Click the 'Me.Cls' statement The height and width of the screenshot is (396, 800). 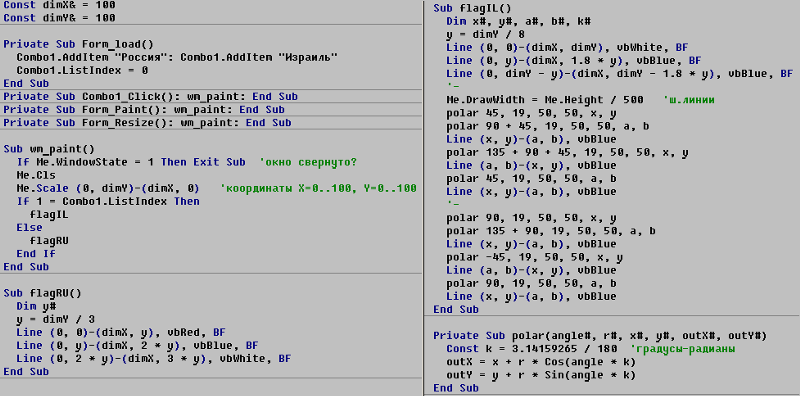36,175
